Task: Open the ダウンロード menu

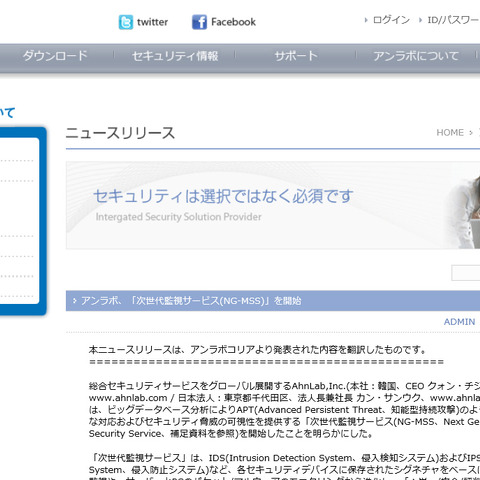Action: coord(55,56)
